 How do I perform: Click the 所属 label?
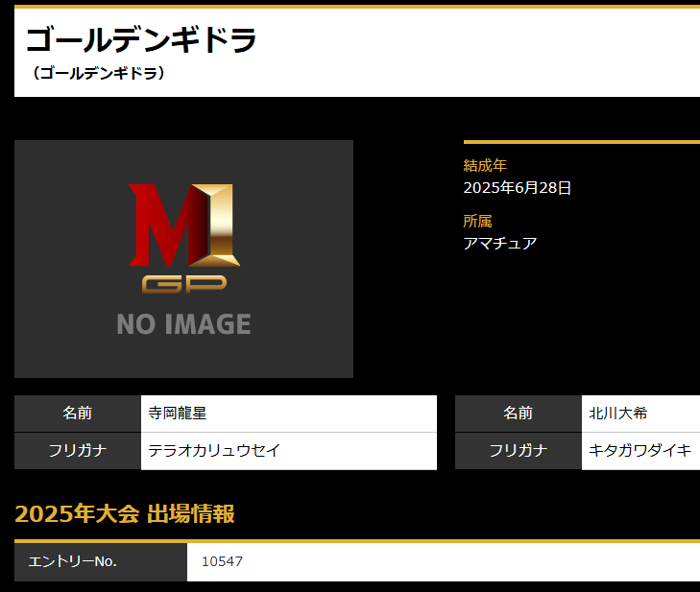click(477, 221)
